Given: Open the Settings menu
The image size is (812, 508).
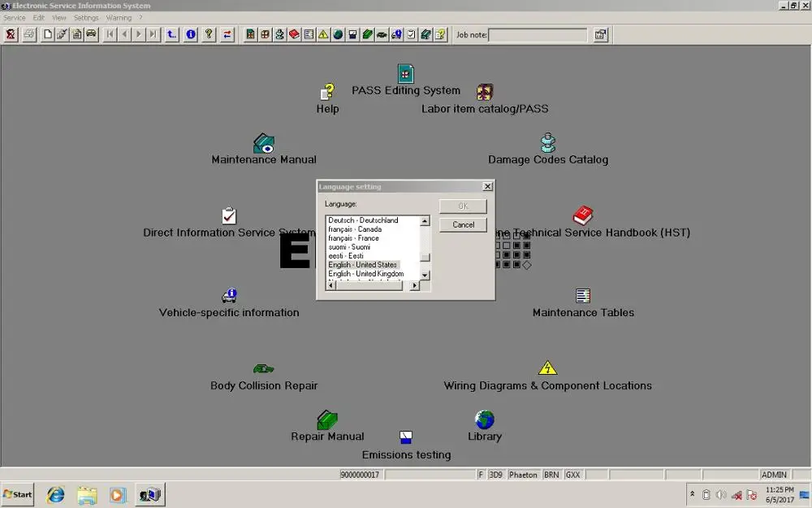Looking at the screenshot, I should click(x=86, y=18).
